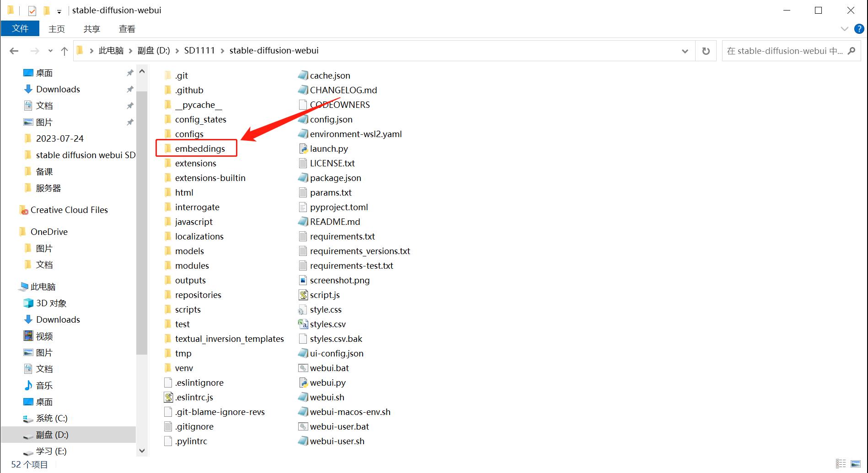Open pinned Downloads in quick access
868x473 pixels.
58,89
